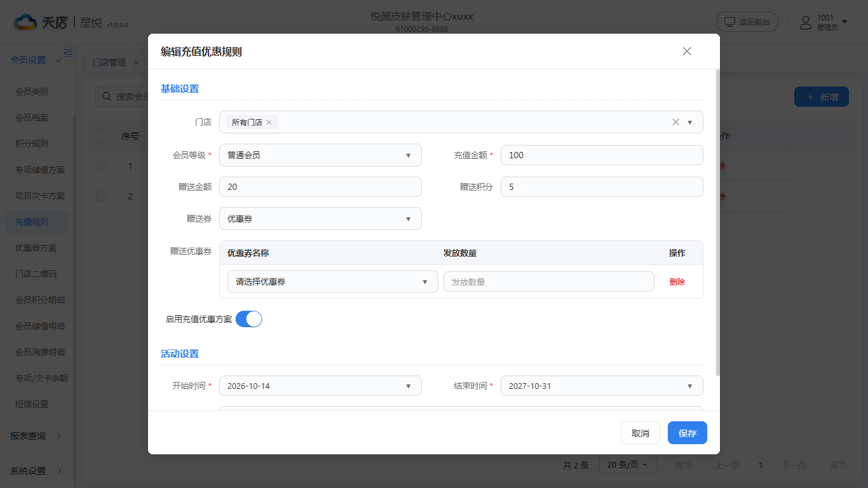Click the 充值金额 input field

[x=602, y=155]
